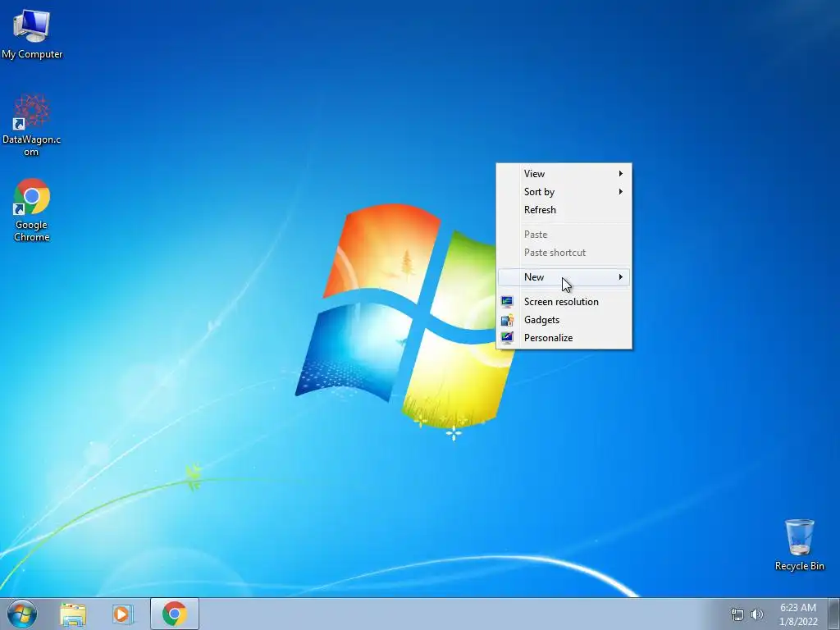Click the greyed-out Paste shortcut entry

point(564,253)
